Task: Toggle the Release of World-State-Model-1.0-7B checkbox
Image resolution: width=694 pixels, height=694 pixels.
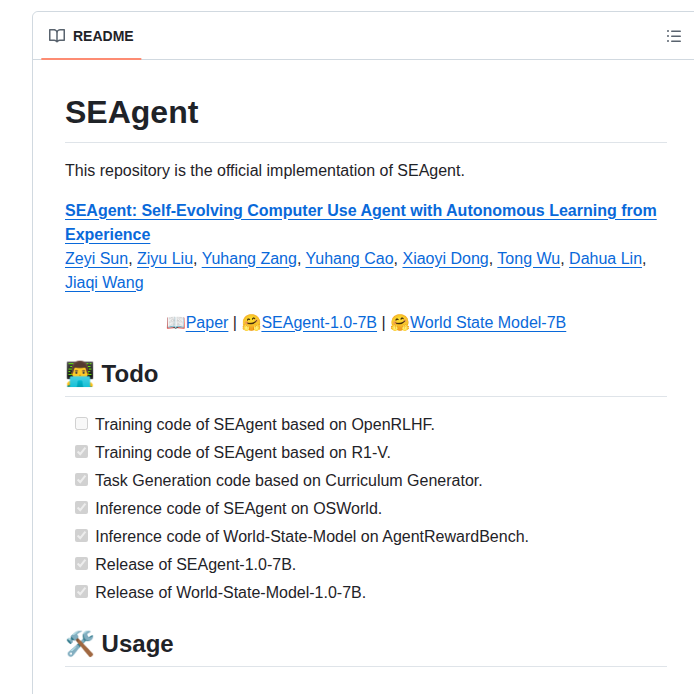Action: click(x=81, y=591)
